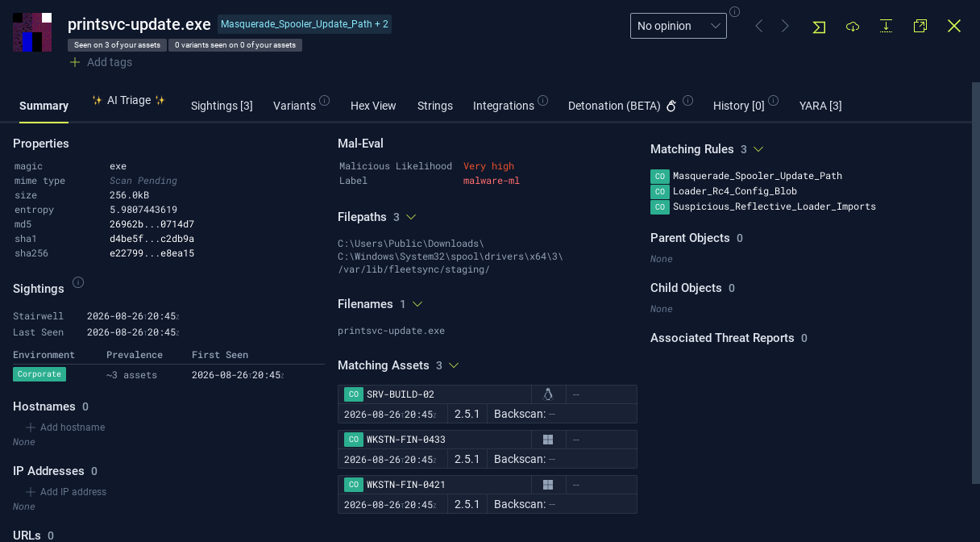
Task: Click CO badge of WKSTN-FIN-0421
Action: coord(353,485)
